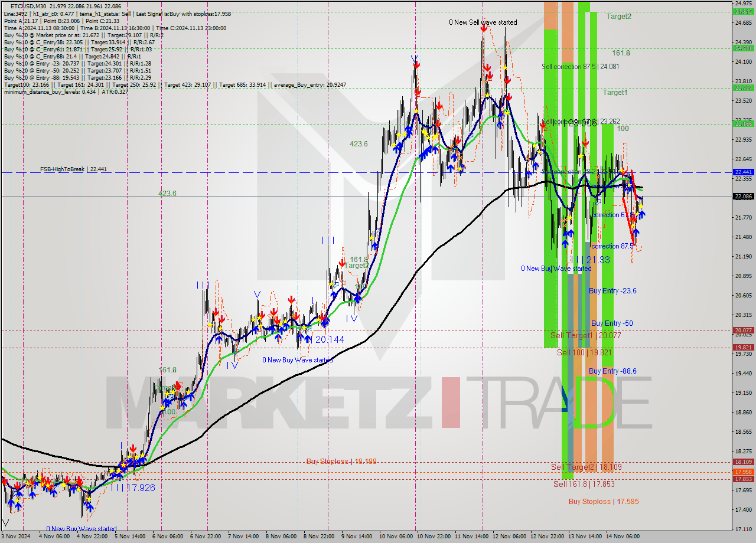Click 'minimum_distance_buy_levels: 0.434' line
The height and width of the screenshot is (543, 756).
point(66,91)
